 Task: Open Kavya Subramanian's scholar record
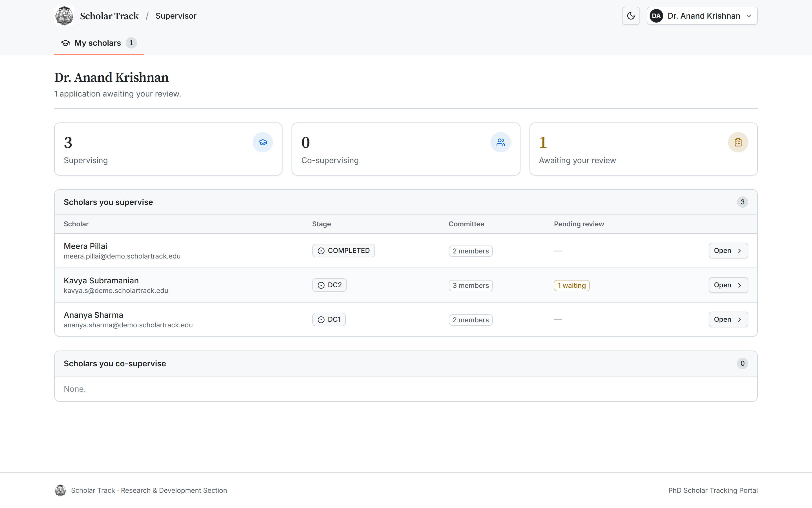tap(728, 285)
